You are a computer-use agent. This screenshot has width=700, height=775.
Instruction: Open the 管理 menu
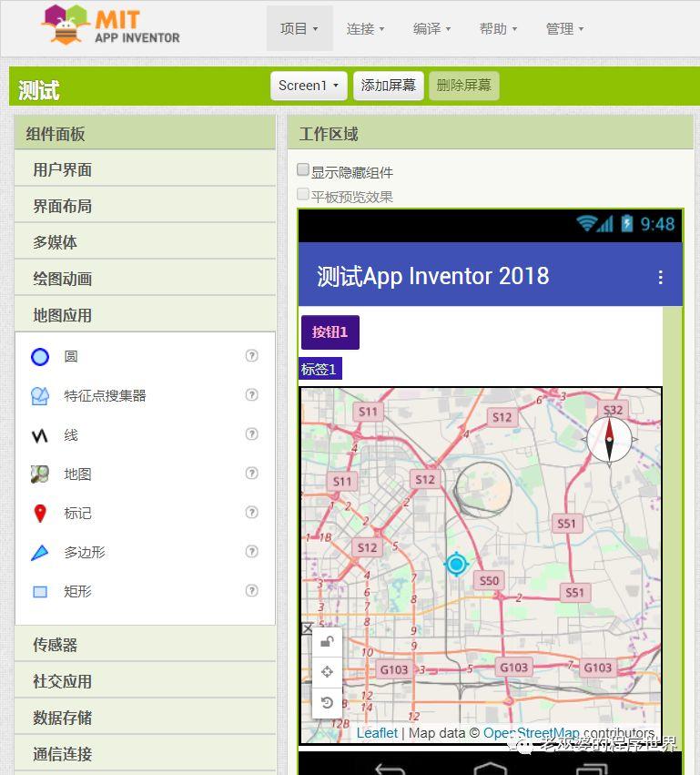click(x=564, y=28)
